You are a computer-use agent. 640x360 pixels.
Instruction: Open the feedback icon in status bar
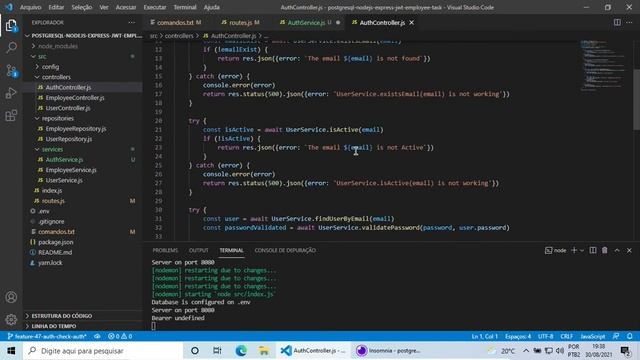(x=616, y=336)
